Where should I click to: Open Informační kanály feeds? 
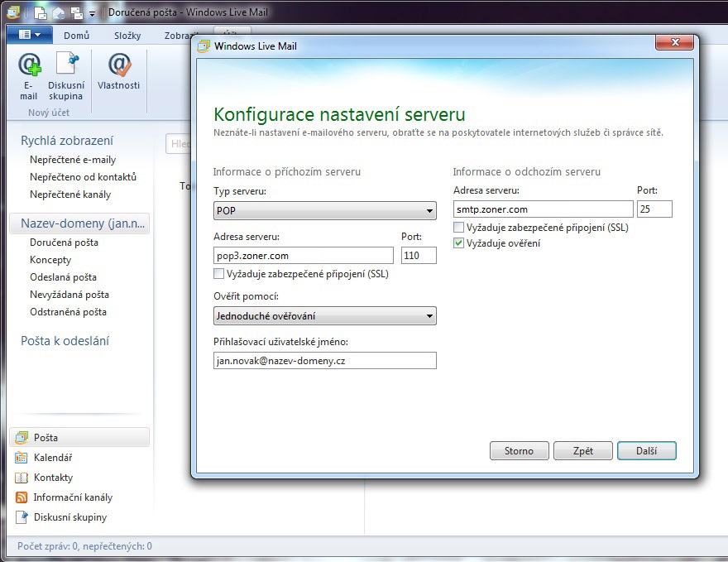click(x=72, y=497)
